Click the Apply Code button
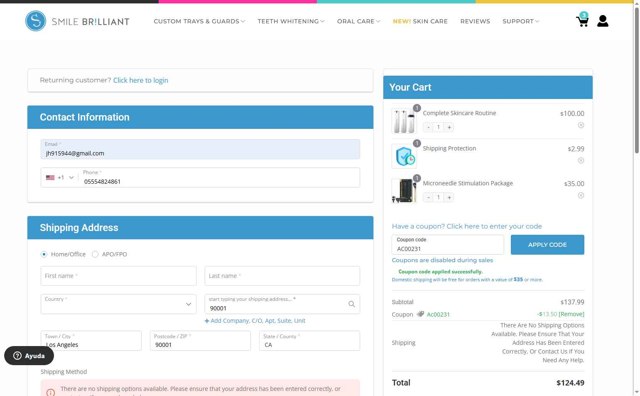The image size is (640, 396). (x=547, y=245)
